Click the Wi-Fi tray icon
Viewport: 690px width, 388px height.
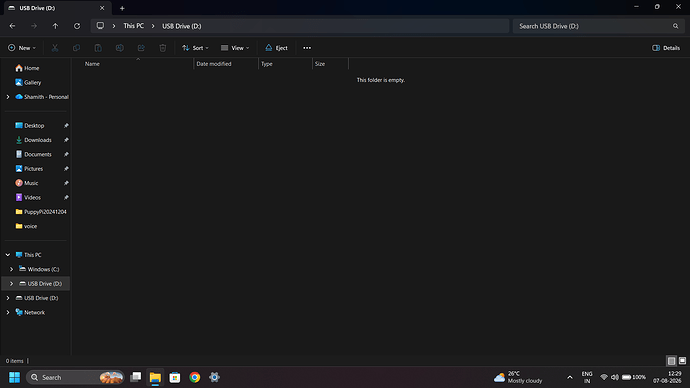pyautogui.click(x=604, y=377)
